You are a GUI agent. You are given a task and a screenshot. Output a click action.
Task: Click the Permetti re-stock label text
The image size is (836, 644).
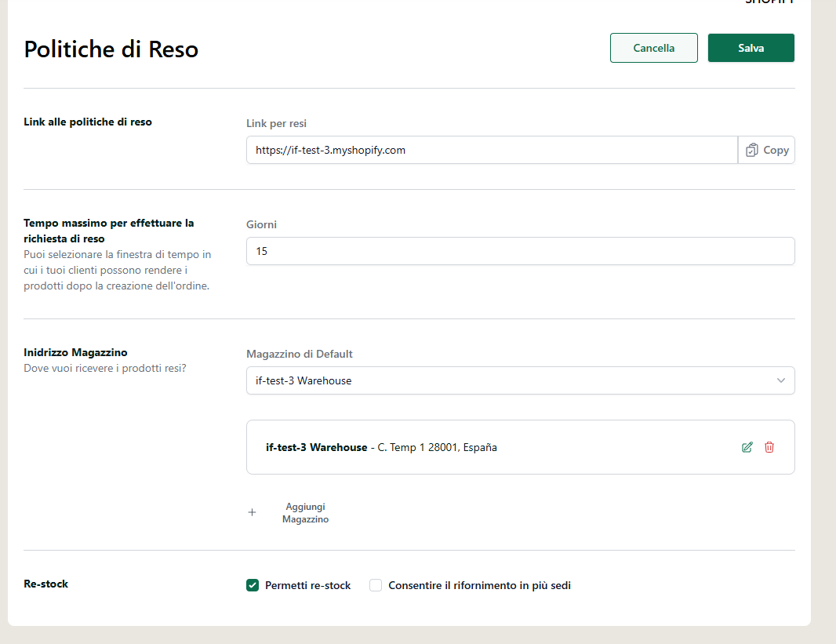[307, 585]
